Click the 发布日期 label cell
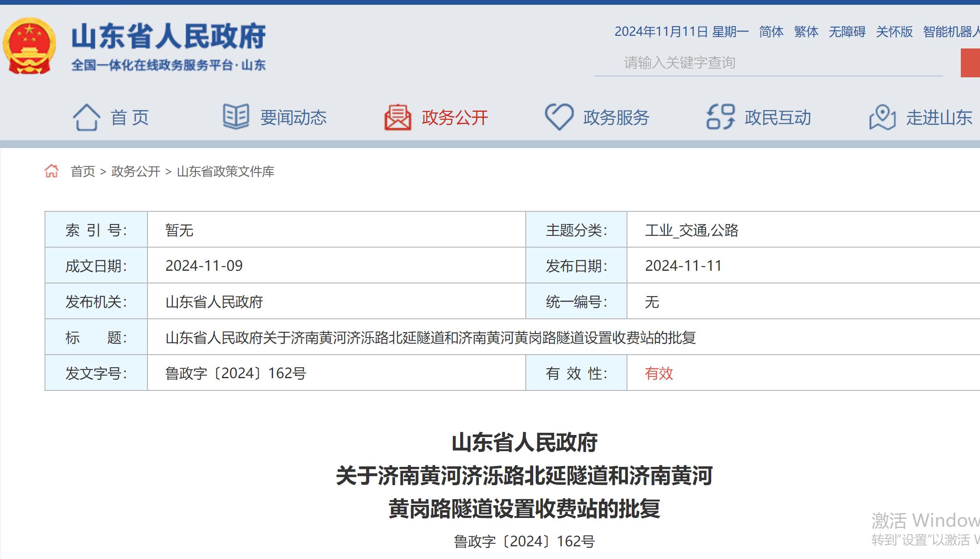The height and width of the screenshot is (559, 980). click(576, 266)
